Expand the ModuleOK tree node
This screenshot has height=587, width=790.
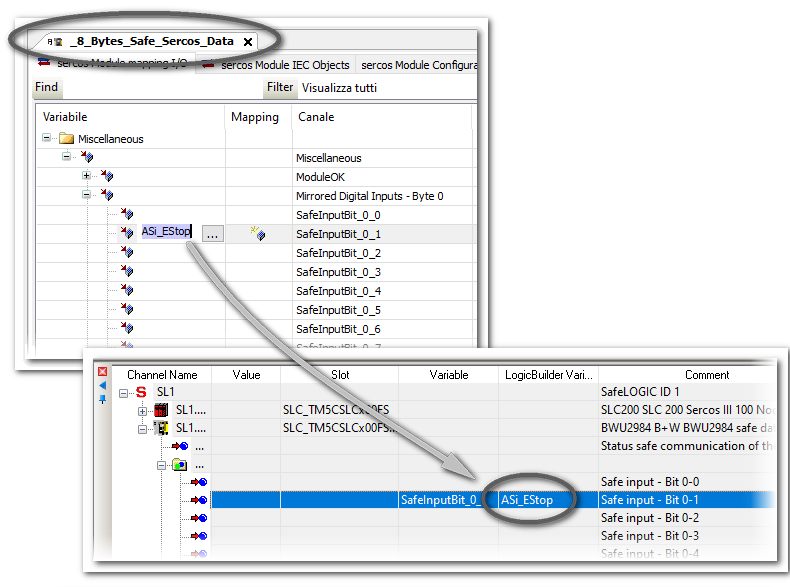87,176
